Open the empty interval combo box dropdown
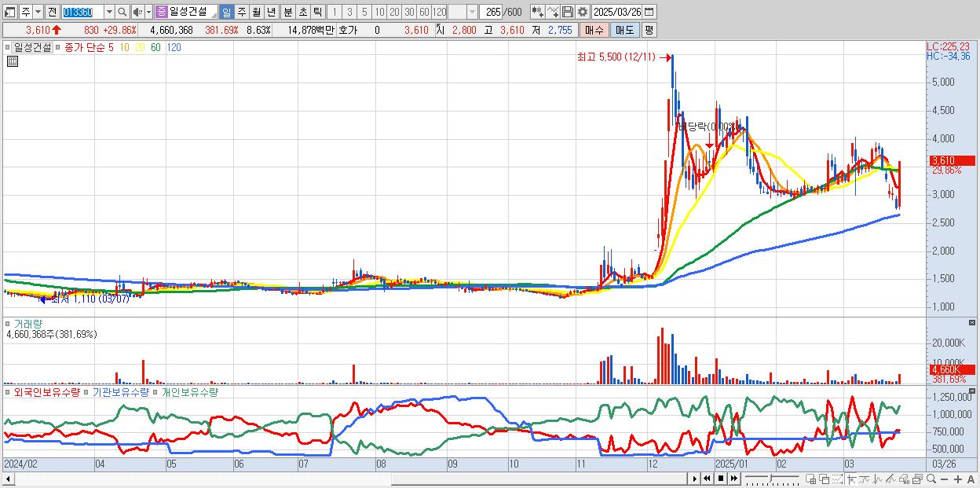This screenshot has width=980, height=488. pos(472,12)
